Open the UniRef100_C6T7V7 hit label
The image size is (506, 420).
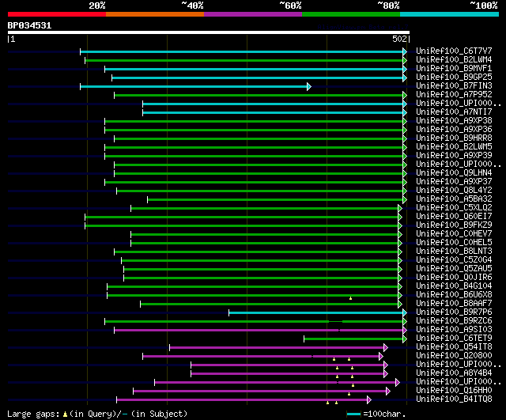point(454,51)
